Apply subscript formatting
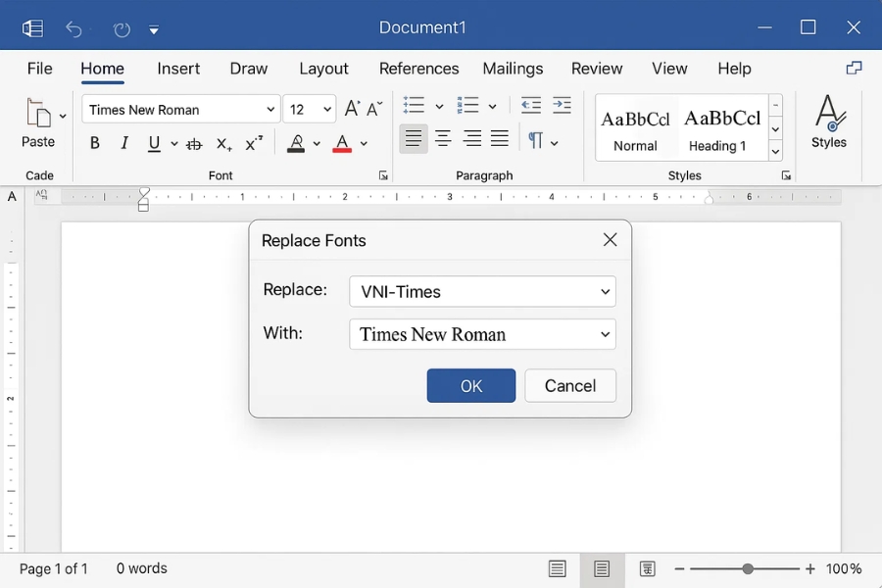 (x=223, y=144)
